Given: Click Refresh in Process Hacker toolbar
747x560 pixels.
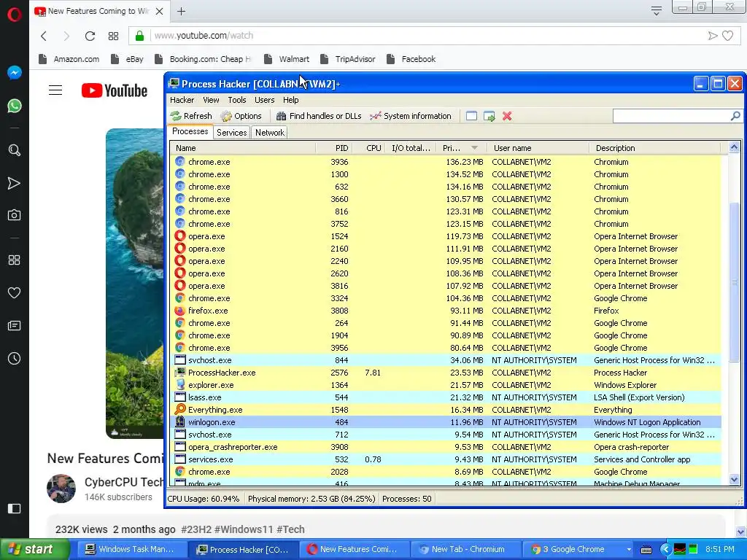Looking at the screenshot, I should [192, 116].
